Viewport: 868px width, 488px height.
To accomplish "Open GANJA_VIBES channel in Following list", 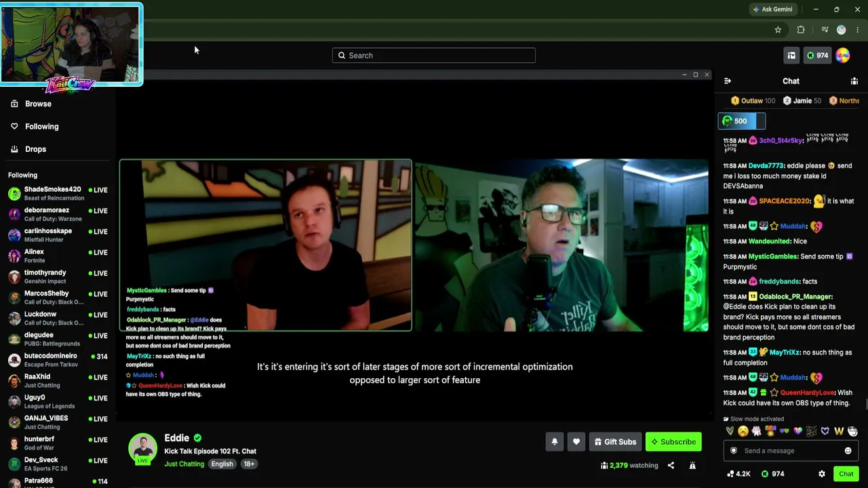I will [58, 422].
